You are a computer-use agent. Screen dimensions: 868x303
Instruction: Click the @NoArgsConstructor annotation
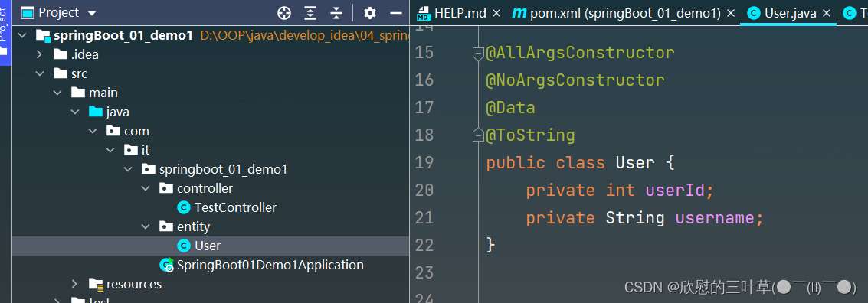click(x=575, y=81)
